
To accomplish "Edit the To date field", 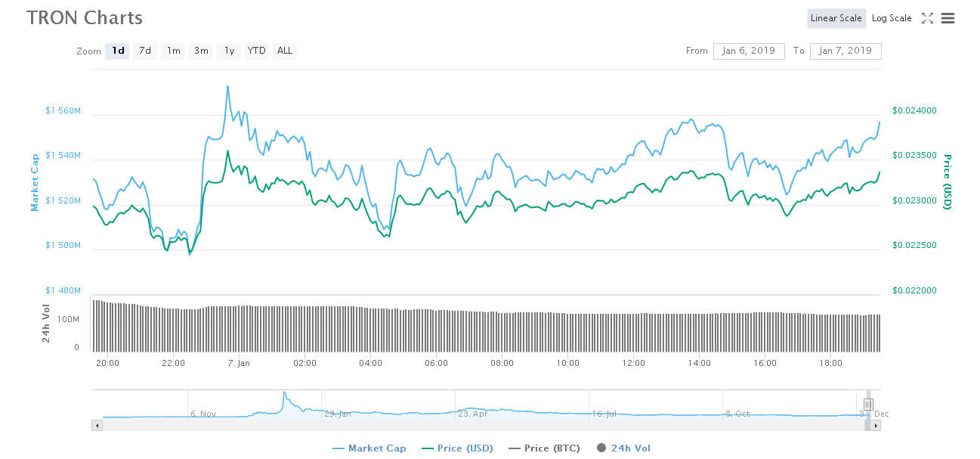I will tap(846, 51).
